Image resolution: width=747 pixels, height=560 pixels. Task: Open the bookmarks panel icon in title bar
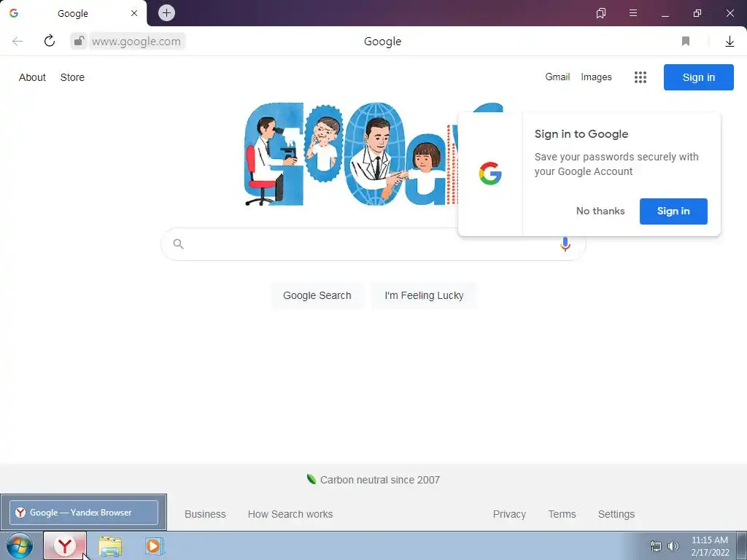pos(601,13)
